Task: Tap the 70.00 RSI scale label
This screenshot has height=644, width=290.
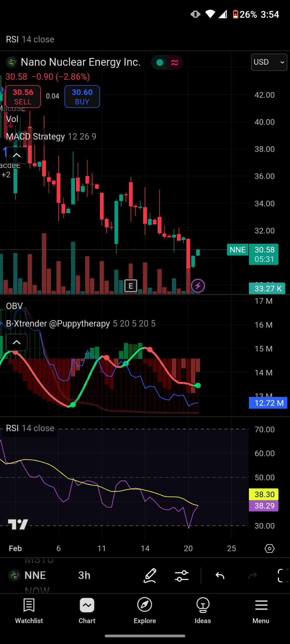Action: point(265,430)
